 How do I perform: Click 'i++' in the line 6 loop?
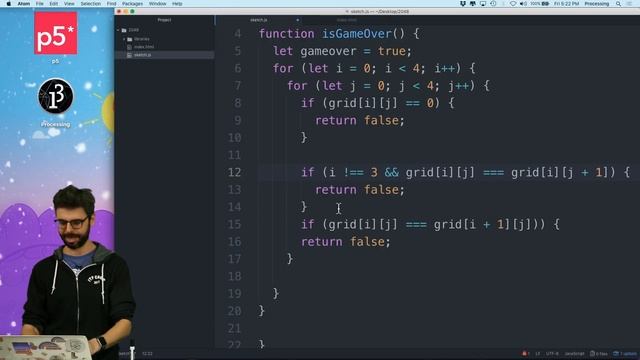[x=444, y=68]
